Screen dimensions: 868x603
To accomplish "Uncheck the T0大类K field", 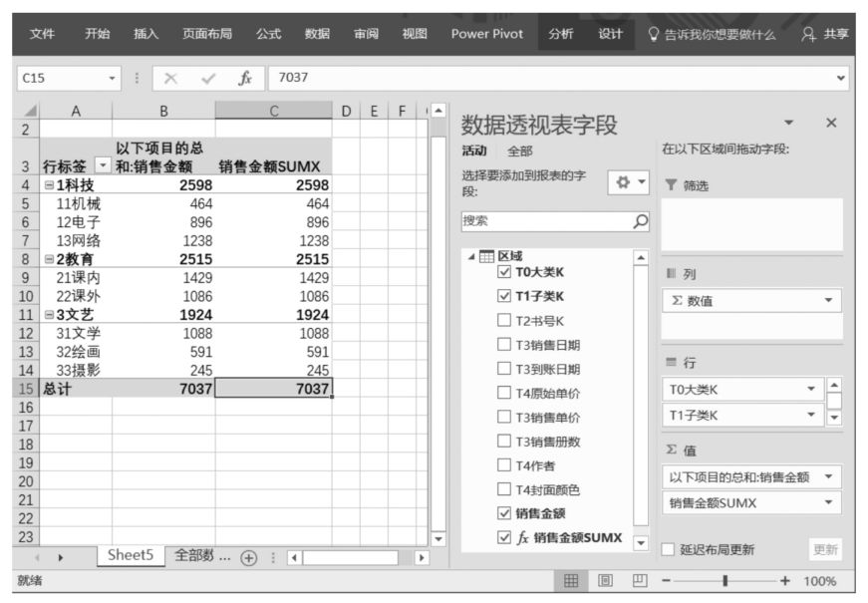I will tap(503, 272).
